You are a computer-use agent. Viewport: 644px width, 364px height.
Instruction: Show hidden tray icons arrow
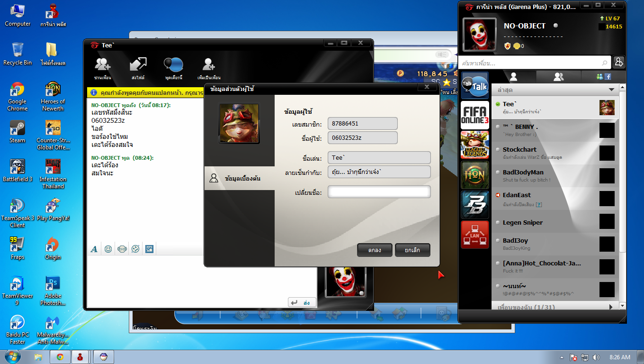[562, 357]
